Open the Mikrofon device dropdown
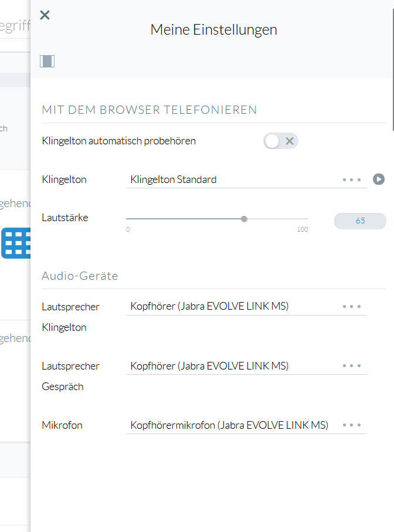 pyautogui.click(x=235, y=425)
